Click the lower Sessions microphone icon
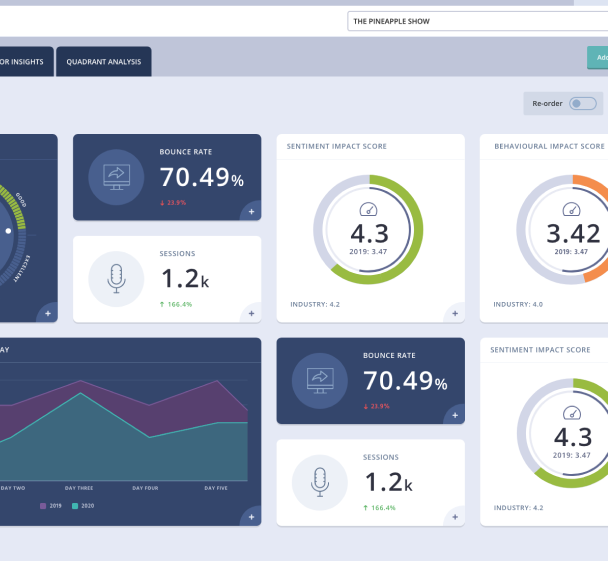Image resolution: width=608 pixels, height=561 pixels. (x=320, y=482)
